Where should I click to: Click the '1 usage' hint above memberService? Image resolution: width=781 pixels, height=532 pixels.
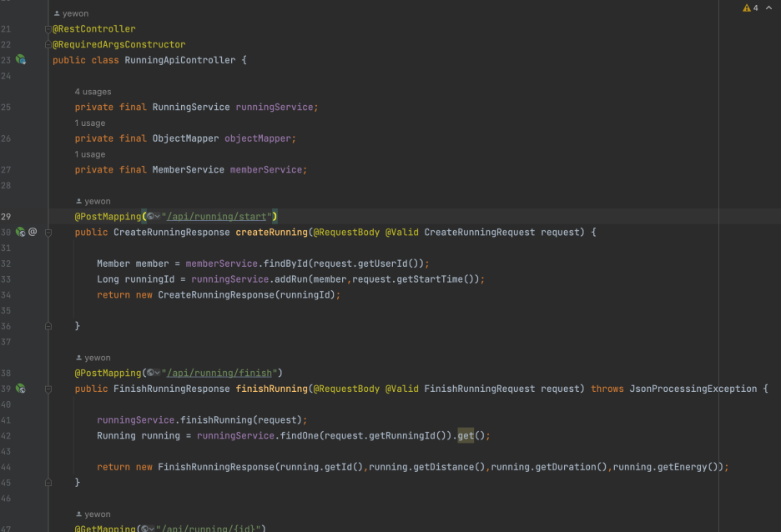pyautogui.click(x=90, y=154)
